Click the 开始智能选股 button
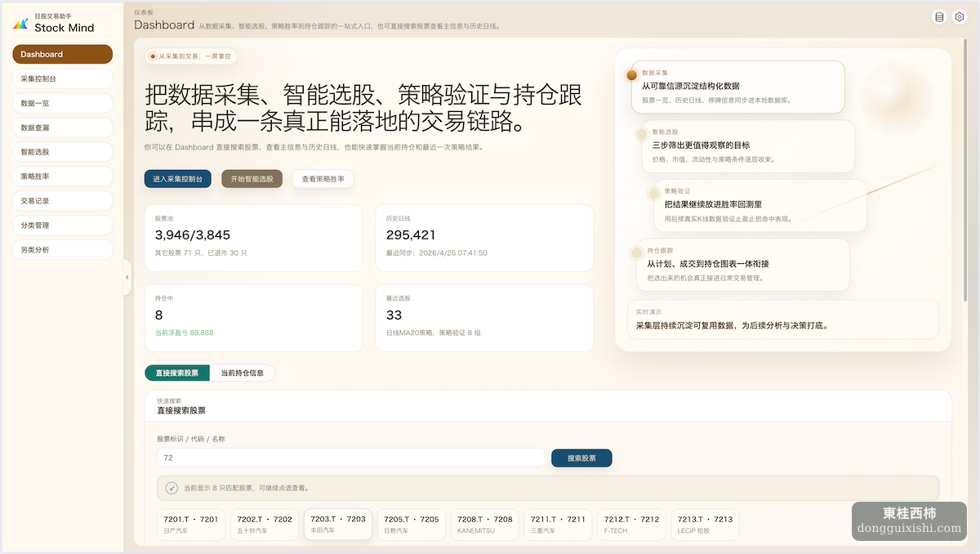 click(252, 178)
